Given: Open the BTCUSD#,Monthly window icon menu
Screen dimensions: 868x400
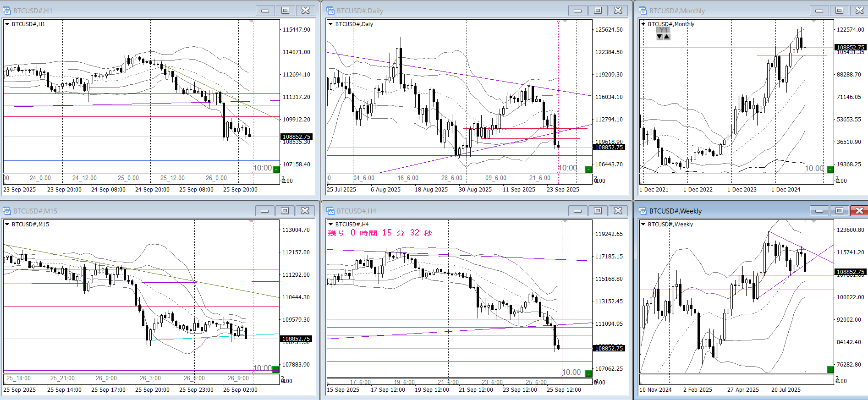Looking at the screenshot, I should [643, 11].
